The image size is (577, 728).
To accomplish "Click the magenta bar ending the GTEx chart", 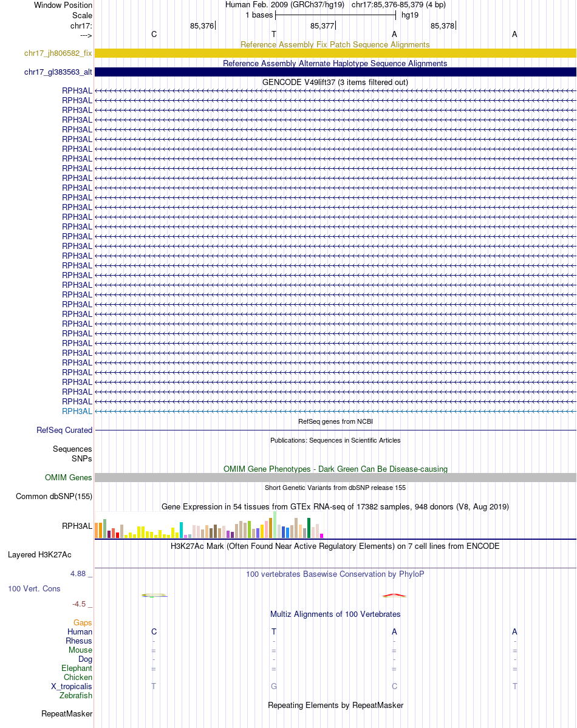I will pyautogui.click(x=321, y=536).
